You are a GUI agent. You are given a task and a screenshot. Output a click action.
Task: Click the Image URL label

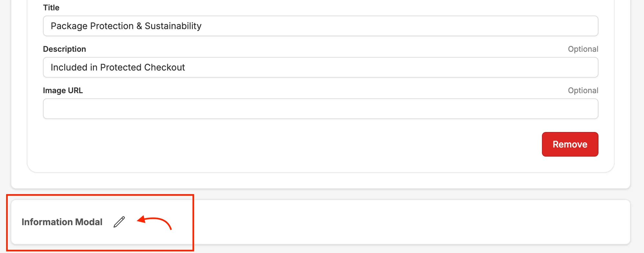[x=63, y=91]
